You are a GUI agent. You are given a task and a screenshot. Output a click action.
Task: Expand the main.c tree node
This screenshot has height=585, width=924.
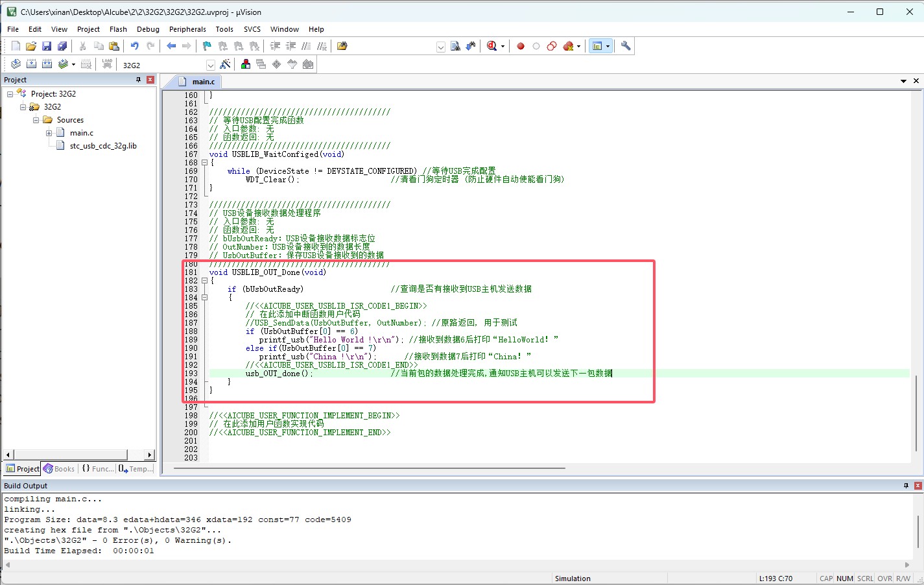pyautogui.click(x=49, y=133)
